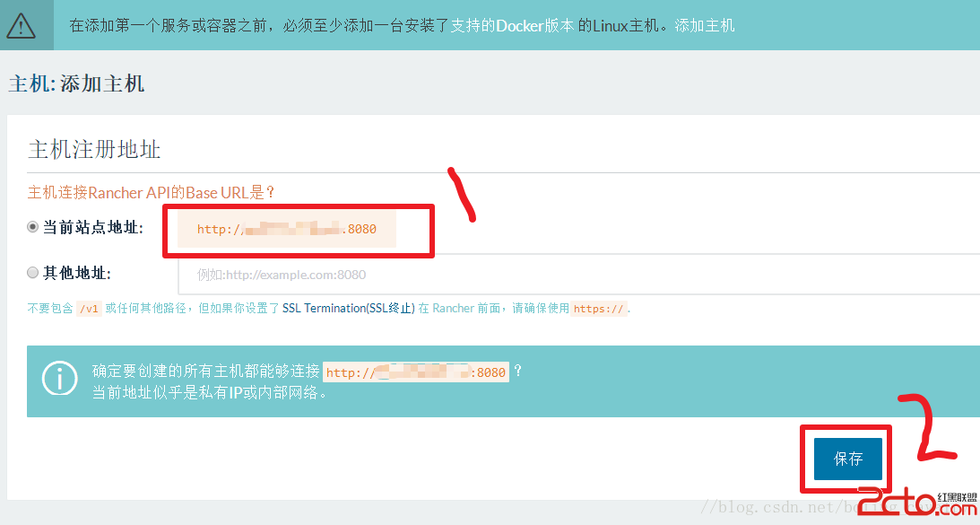Click the highlighted URL inside the info box
This screenshot has height=525, width=980.
click(x=415, y=372)
